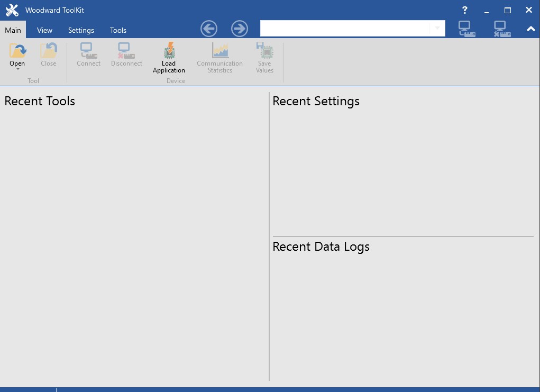Close the Woodward ToolKit window

(529, 10)
